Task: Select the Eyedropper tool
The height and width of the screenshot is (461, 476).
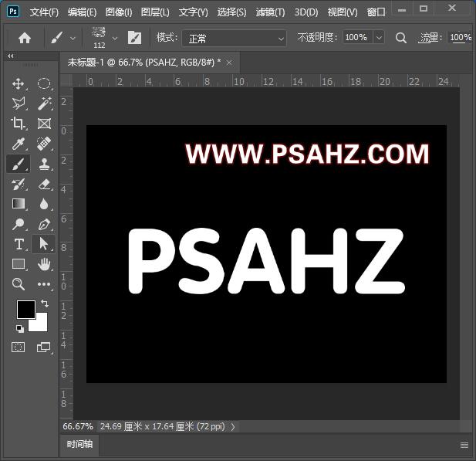Action: [19, 144]
